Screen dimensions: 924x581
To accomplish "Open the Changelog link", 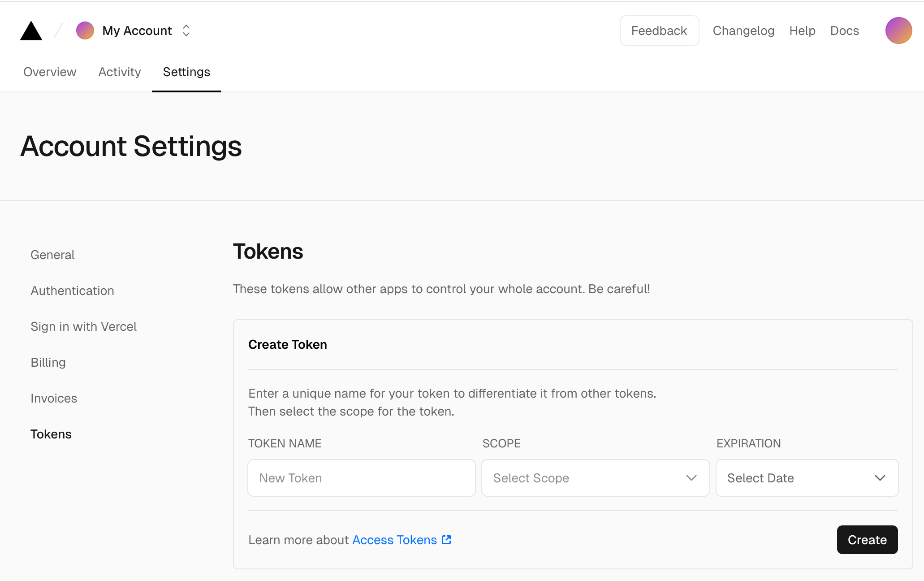I will 743,30.
